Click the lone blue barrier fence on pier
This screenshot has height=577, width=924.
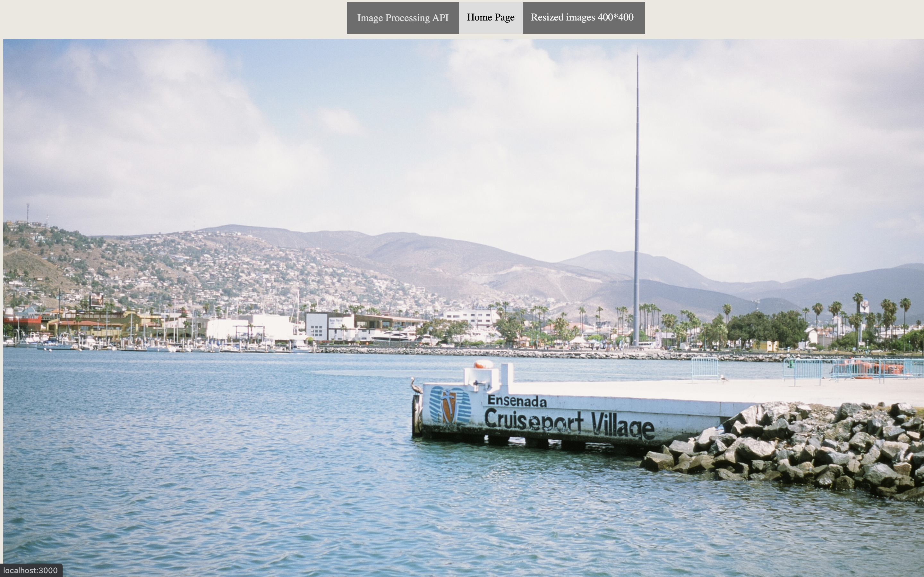(705, 369)
